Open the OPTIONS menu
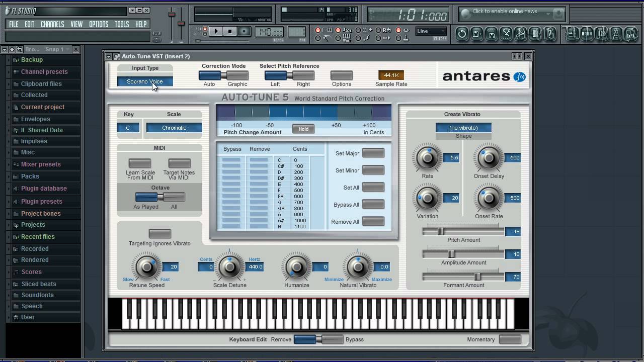This screenshot has height=362, width=644. click(x=99, y=24)
